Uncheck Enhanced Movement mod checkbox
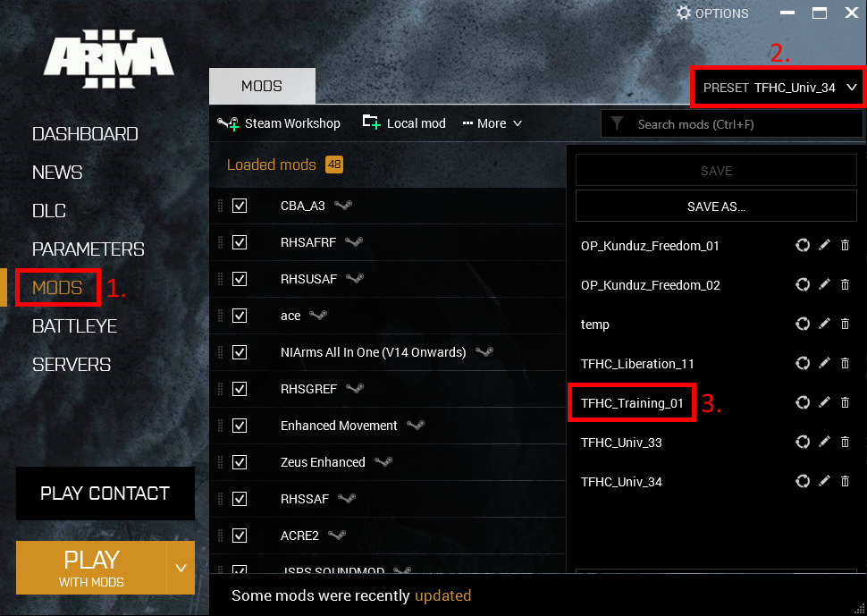867x616 pixels. click(x=240, y=426)
